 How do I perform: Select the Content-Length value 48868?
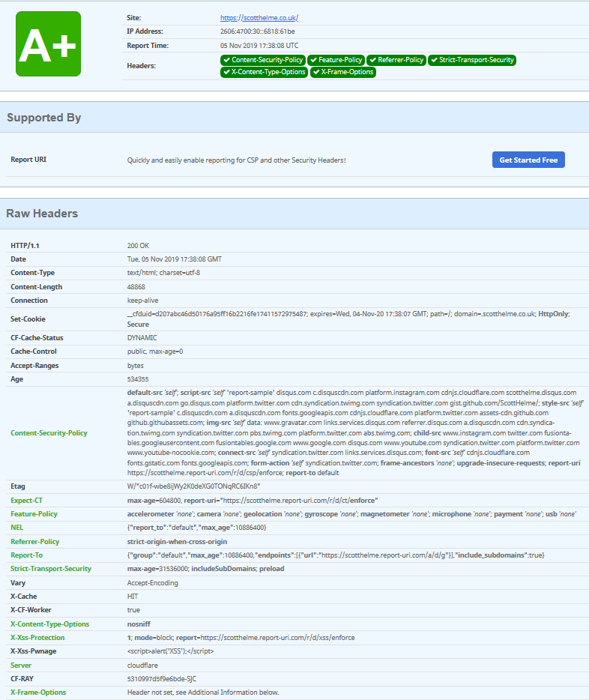(136, 286)
